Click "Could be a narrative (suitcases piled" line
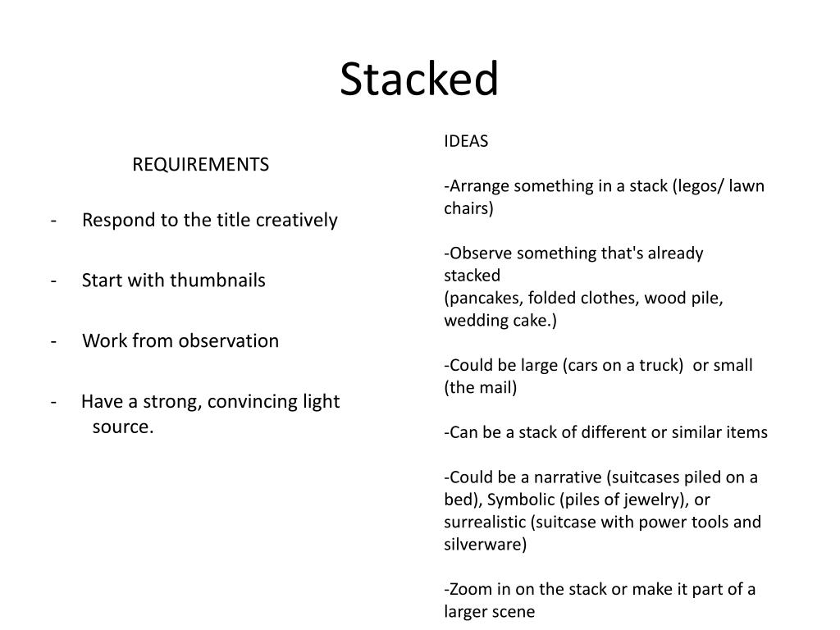 [600, 477]
